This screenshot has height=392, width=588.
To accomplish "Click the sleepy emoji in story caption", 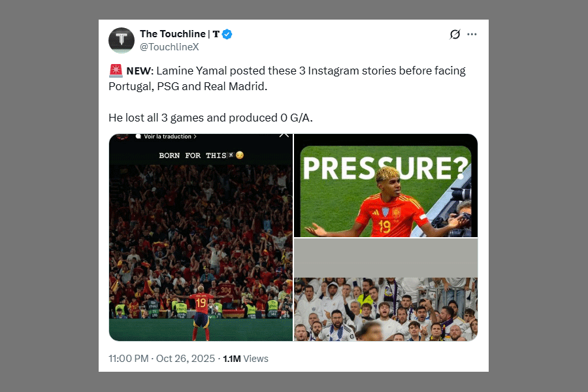I will (x=240, y=155).
